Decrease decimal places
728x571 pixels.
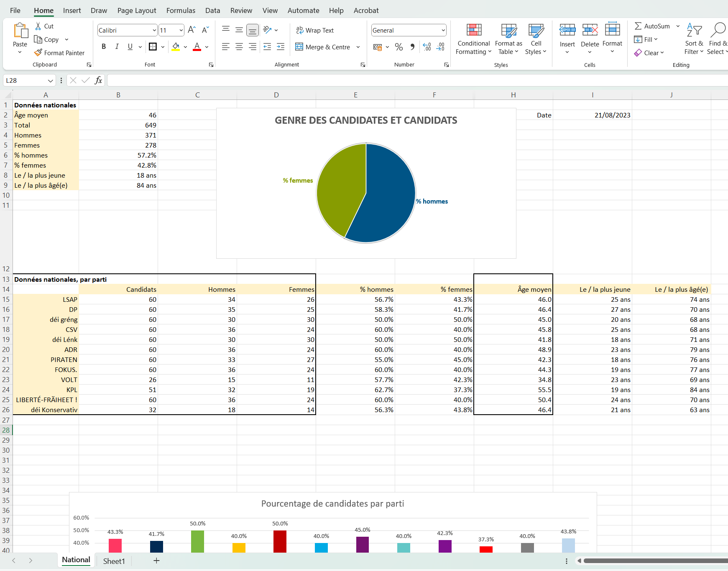440,47
